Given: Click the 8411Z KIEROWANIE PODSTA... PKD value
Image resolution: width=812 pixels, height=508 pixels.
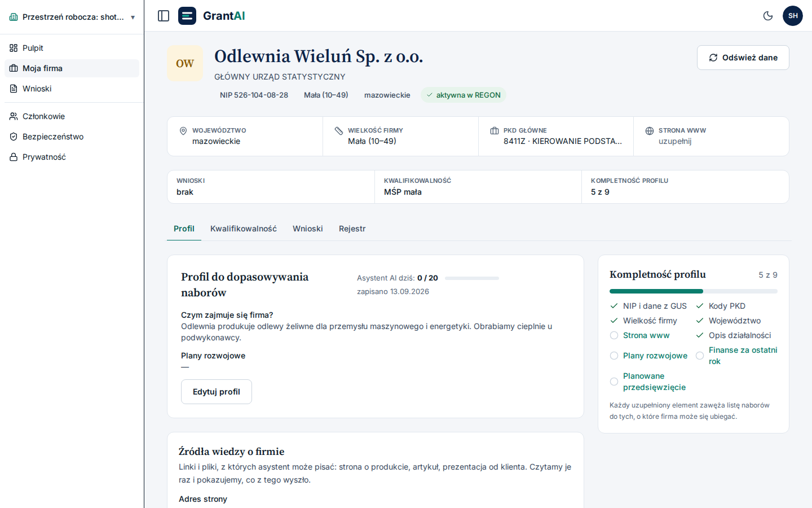Looking at the screenshot, I should point(563,141).
